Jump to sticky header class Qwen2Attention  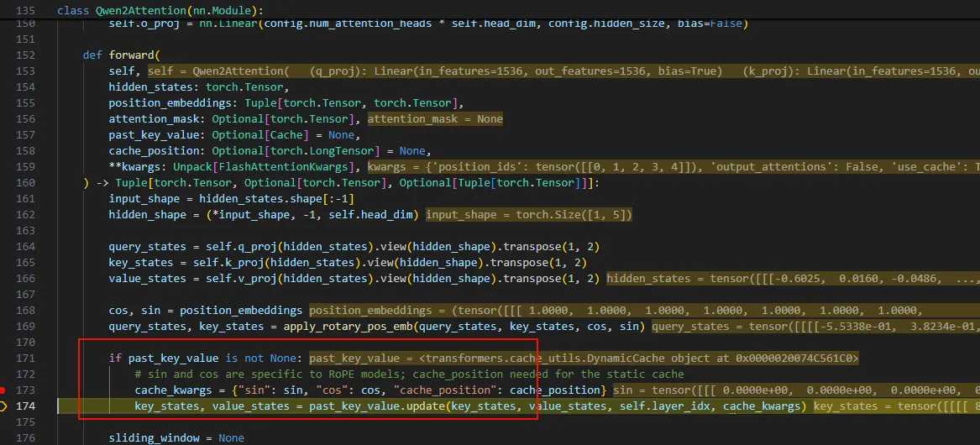[x=161, y=11]
